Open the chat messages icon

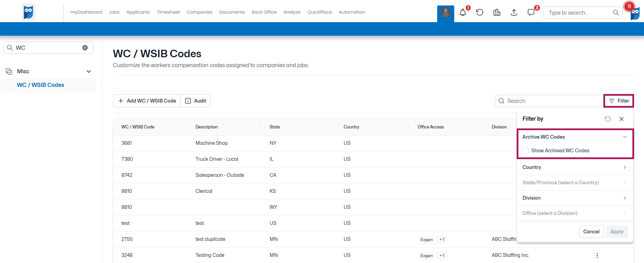pyautogui.click(x=531, y=13)
